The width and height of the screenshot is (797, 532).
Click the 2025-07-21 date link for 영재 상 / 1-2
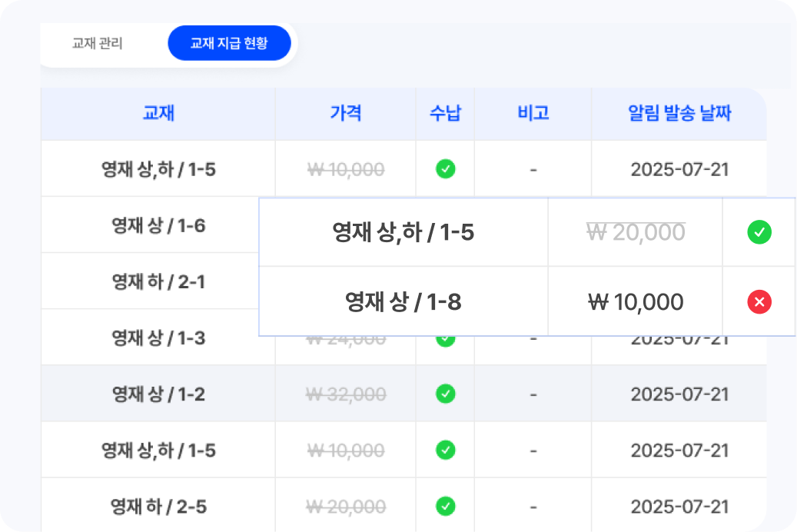pyautogui.click(x=679, y=394)
